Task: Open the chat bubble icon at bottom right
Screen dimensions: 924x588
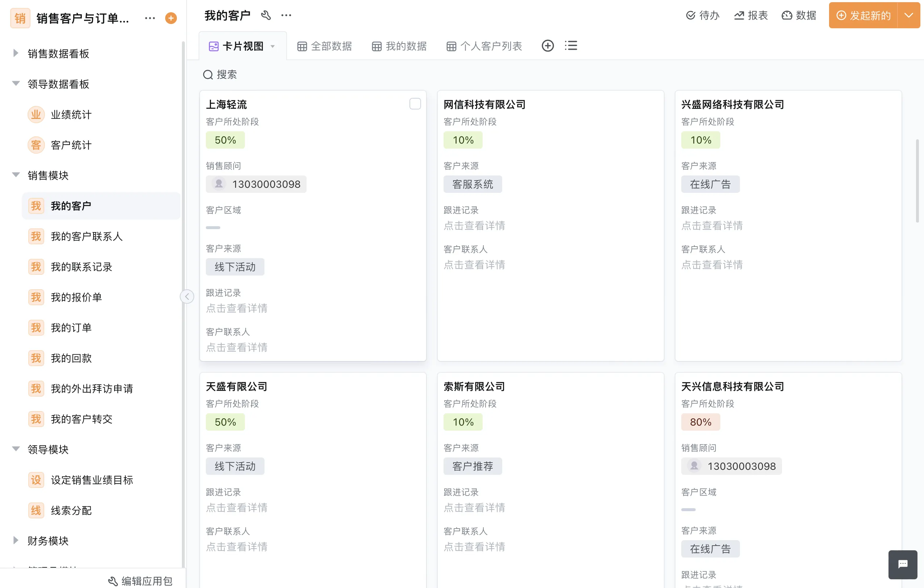Action: [x=902, y=564]
